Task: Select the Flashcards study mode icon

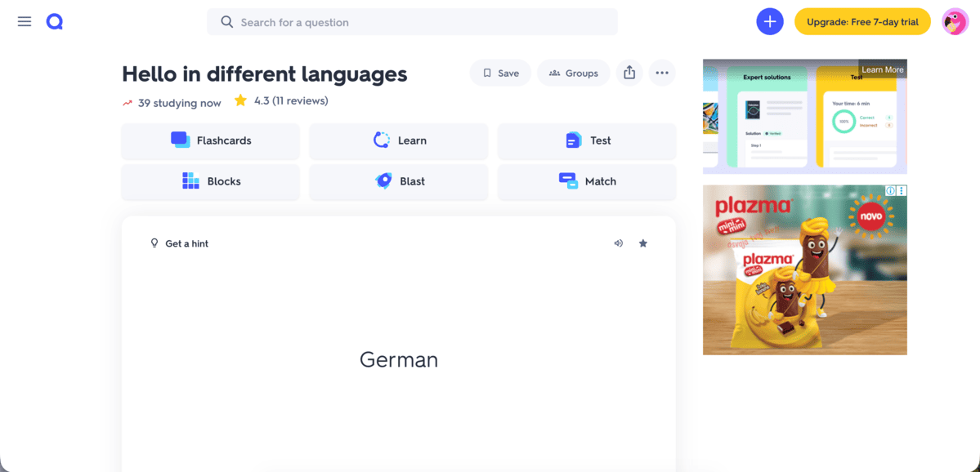Action: [179, 140]
